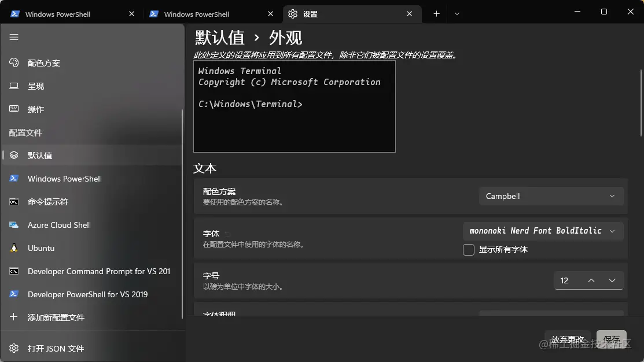
Task: Click the 外观 heading text
Action: (285, 38)
